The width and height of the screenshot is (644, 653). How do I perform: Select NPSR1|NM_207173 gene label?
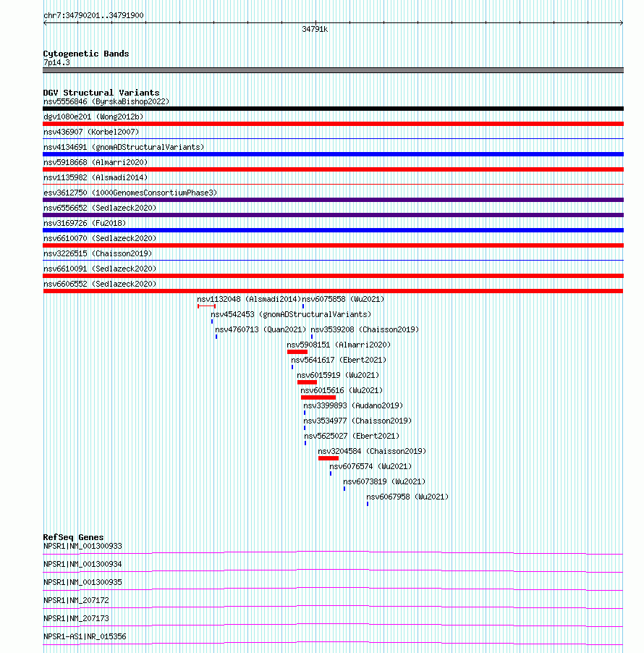76,619
